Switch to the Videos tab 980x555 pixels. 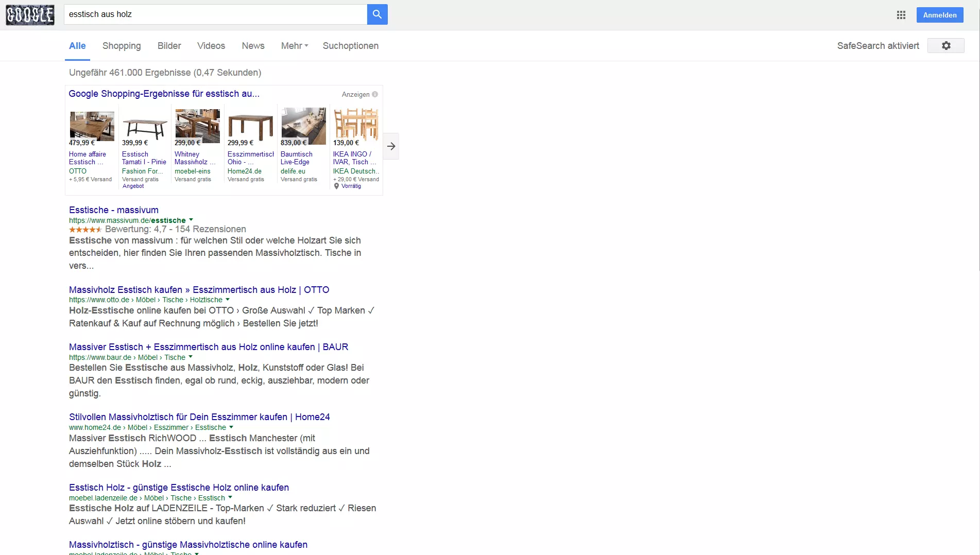[211, 46]
